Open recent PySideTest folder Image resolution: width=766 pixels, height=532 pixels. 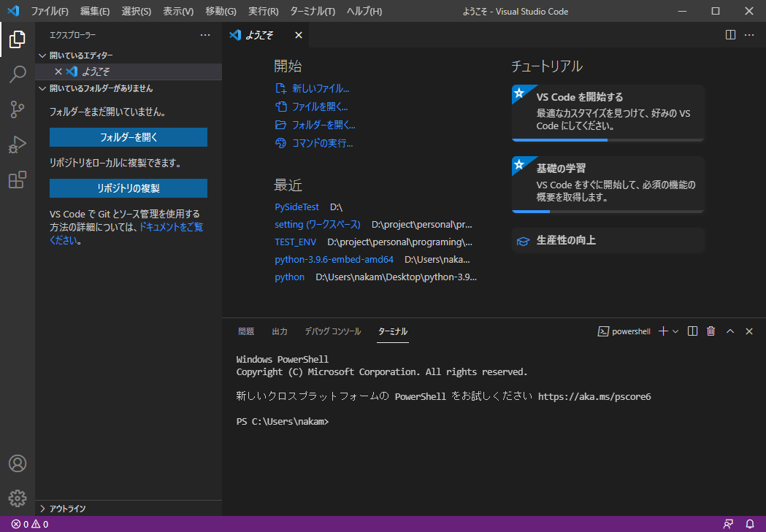(296, 207)
